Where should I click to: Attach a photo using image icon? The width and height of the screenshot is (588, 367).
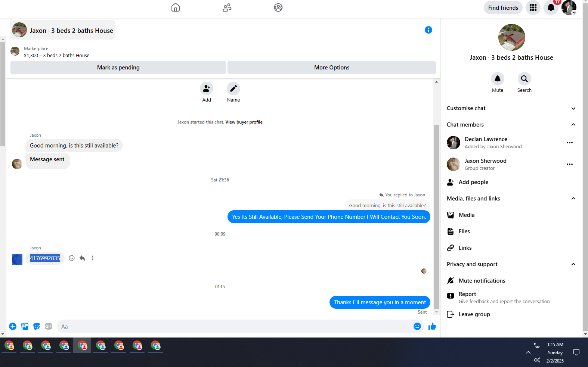click(x=25, y=326)
